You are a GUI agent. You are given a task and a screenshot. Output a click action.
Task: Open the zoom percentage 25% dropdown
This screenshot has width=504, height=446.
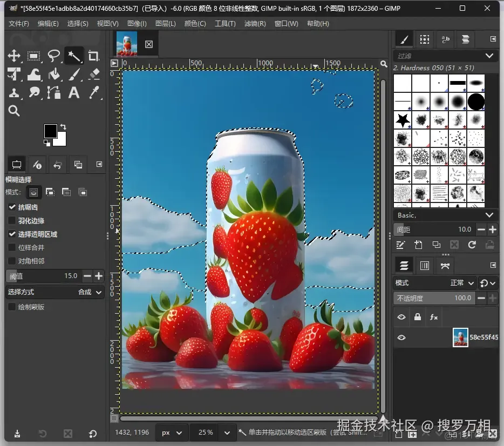[x=228, y=432]
